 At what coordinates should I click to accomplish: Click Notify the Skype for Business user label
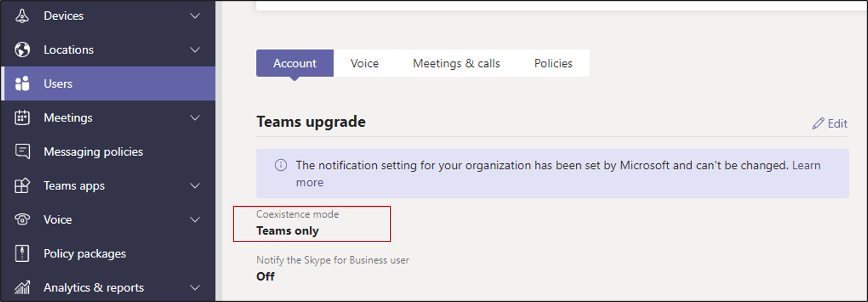click(x=333, y=260)
